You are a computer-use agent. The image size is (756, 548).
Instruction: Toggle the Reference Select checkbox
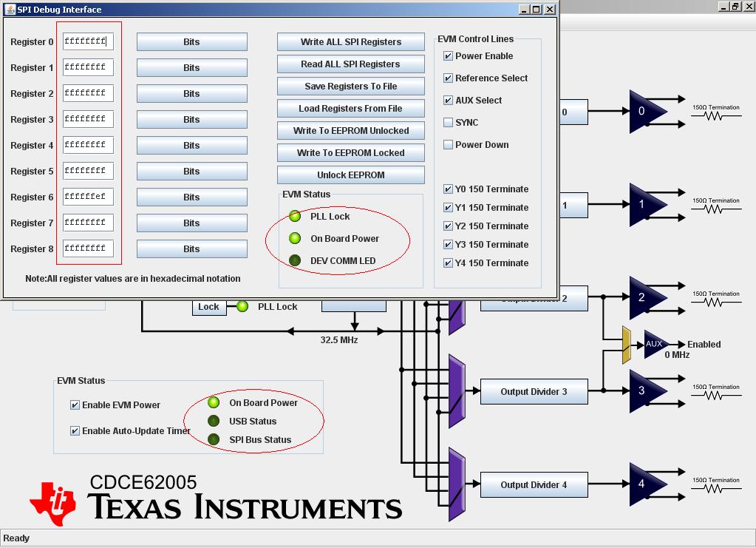pos(448,78)
